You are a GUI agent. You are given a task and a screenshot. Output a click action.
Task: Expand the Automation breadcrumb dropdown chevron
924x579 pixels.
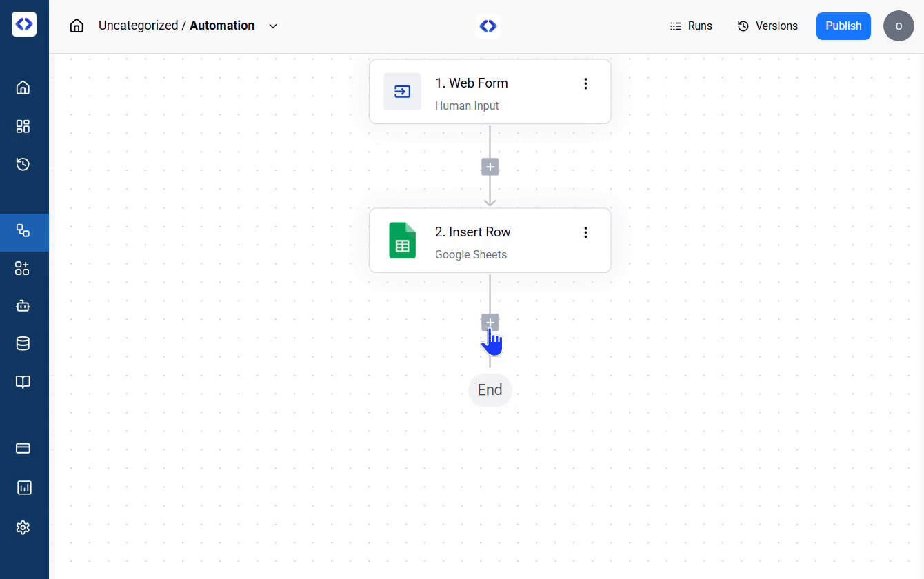273,26
